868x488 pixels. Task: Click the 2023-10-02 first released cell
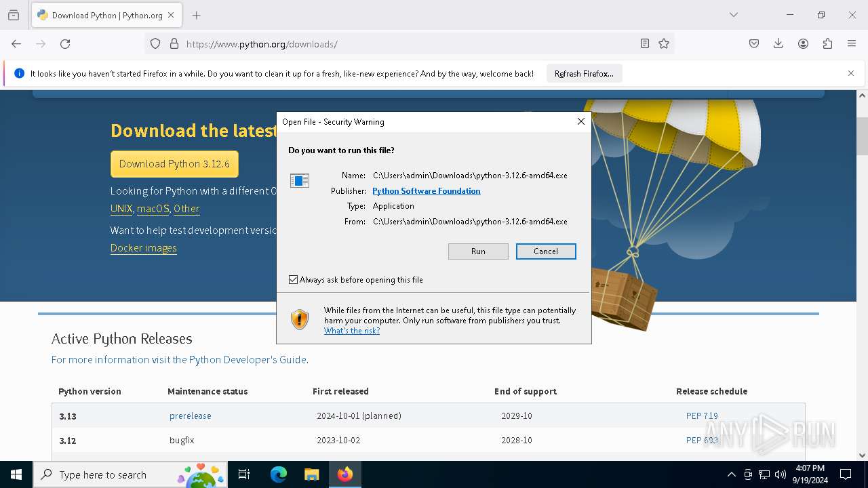338,441
